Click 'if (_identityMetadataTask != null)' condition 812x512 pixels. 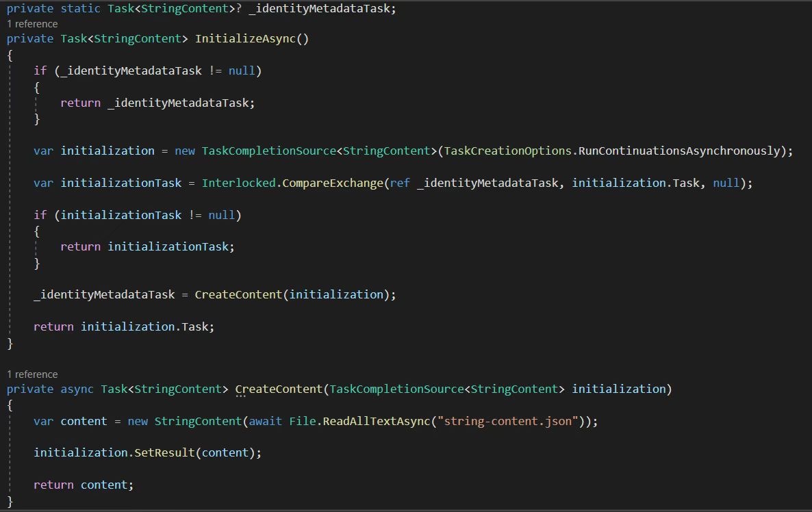(x=148, y=71)
